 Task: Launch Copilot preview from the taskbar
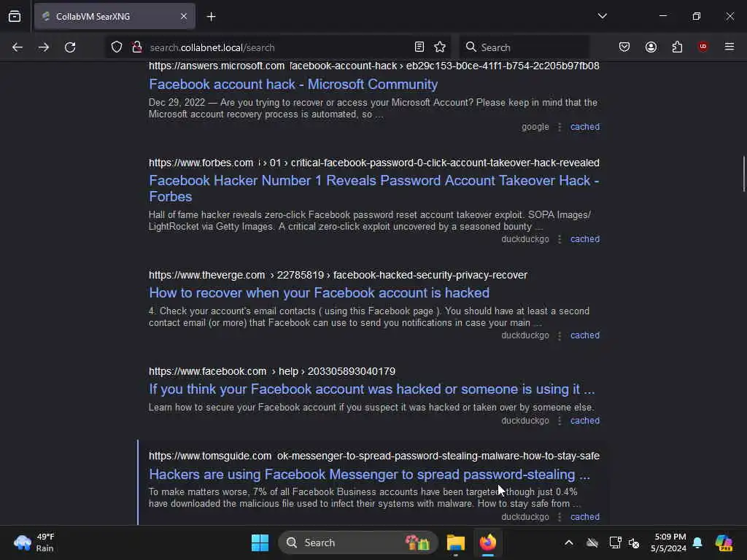click(724, 542)
